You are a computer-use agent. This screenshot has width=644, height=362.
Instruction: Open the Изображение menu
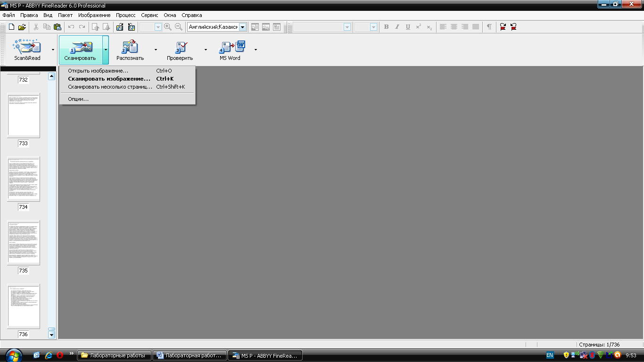pyautogui.click(x=94, y=15)
